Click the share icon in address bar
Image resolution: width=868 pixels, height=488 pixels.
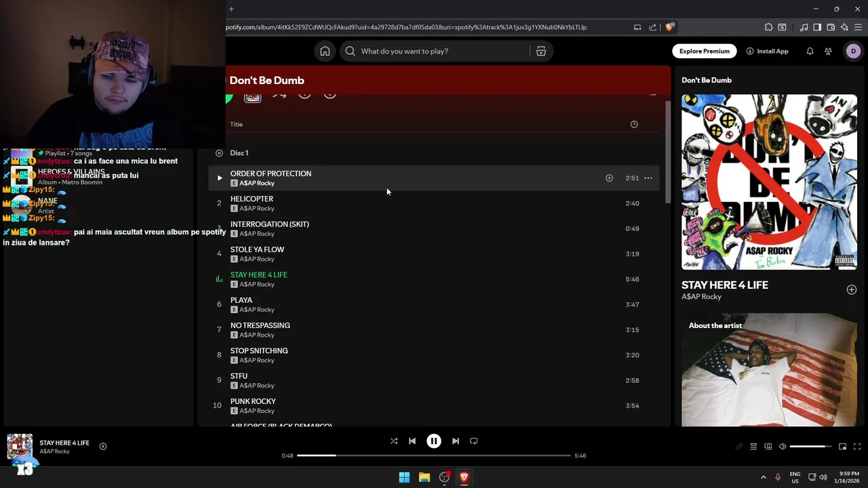click(652, 27)
